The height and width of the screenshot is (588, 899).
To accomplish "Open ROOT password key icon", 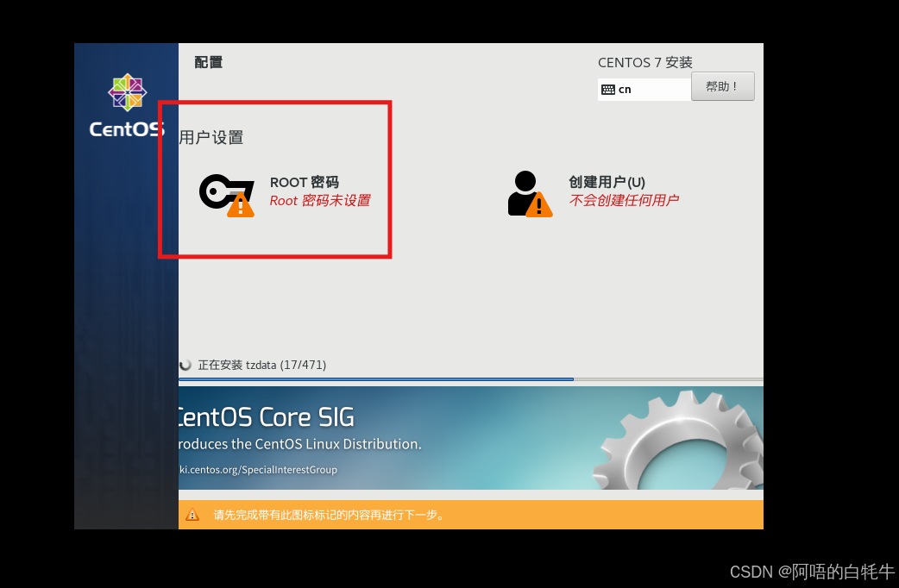I will pos(226,195).
